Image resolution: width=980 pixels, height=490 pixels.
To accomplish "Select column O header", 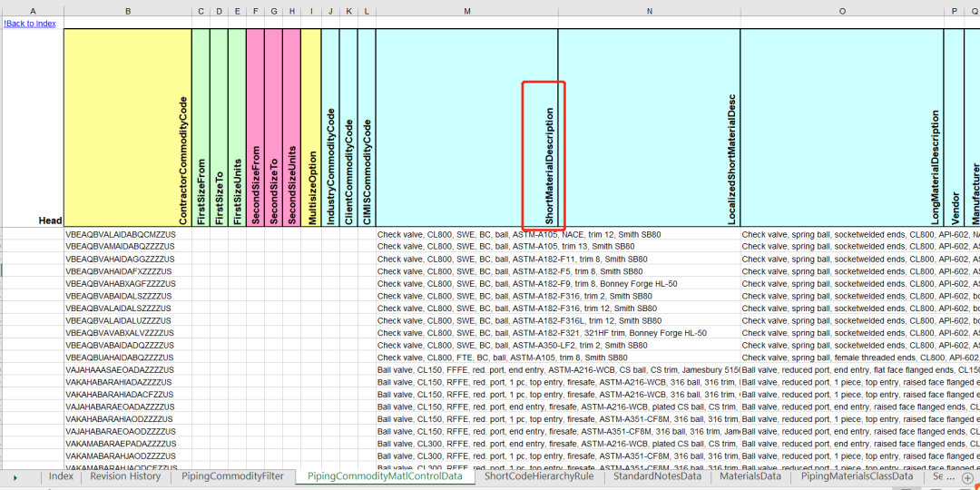I will point(842,11).
